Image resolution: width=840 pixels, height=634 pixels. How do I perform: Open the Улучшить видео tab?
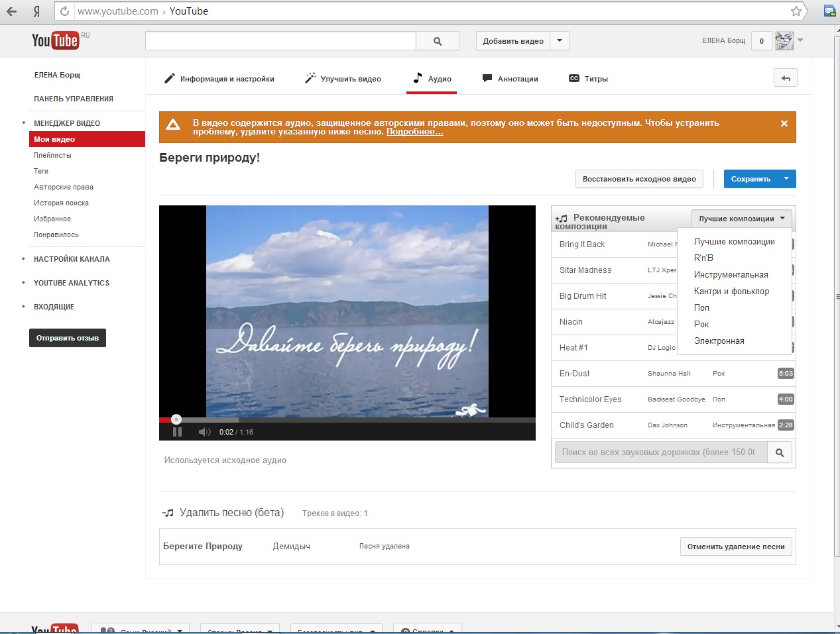pos(343,79)
